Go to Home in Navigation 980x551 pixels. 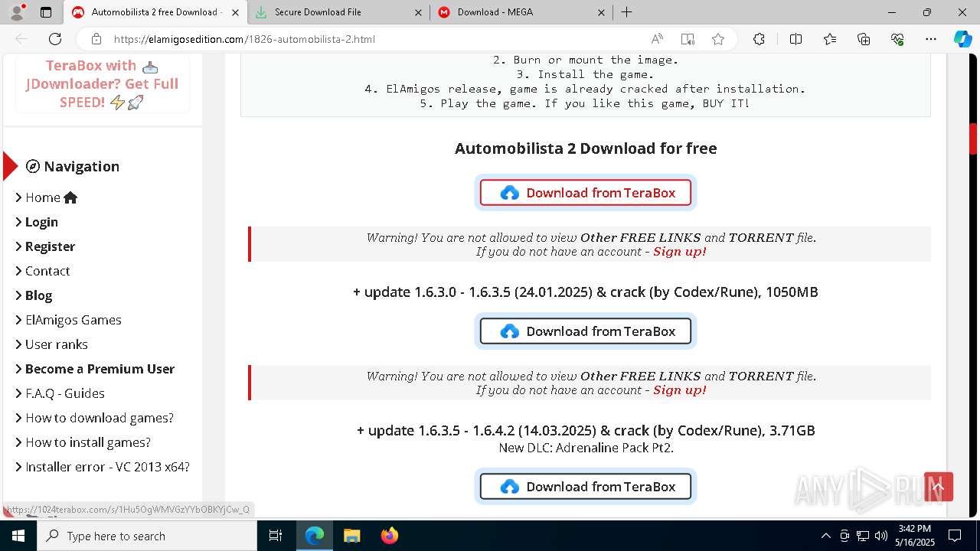click(x=51, y=197)
